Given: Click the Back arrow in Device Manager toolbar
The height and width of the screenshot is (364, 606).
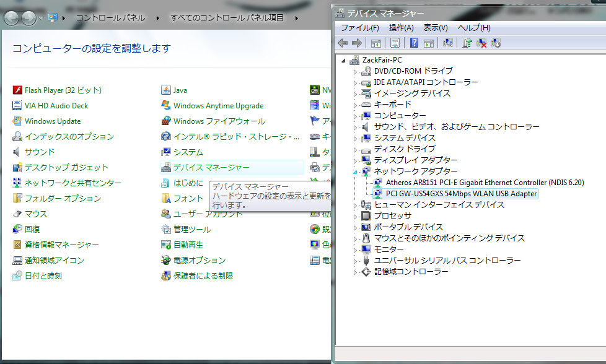Looking at the screenshot, I should [343, 43].
